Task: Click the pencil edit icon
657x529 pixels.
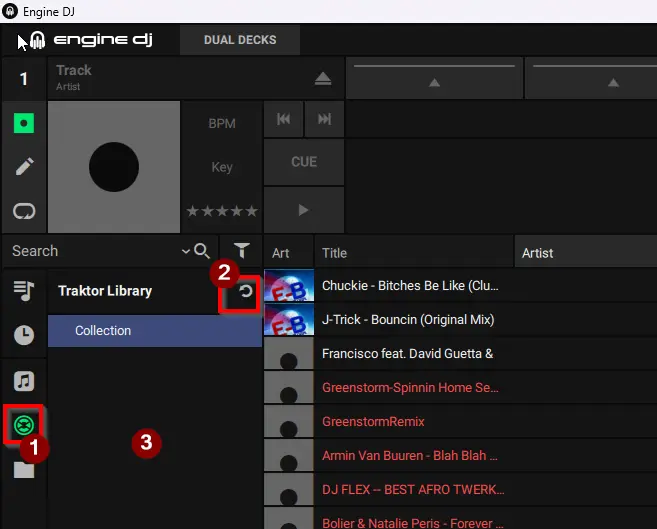Action: pos(23,167)
